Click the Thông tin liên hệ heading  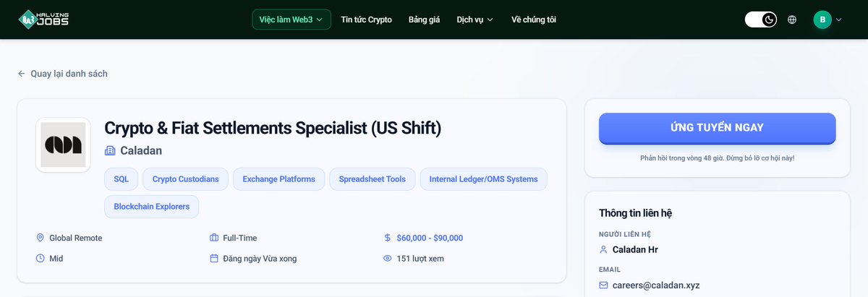pos(637,213)
